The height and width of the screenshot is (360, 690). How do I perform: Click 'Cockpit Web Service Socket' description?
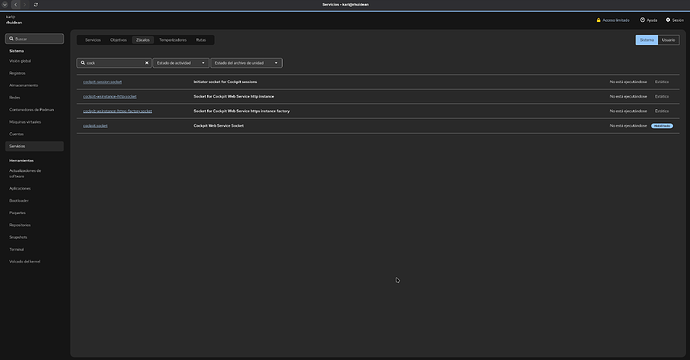pyautogui.click(x=219, y=126)
